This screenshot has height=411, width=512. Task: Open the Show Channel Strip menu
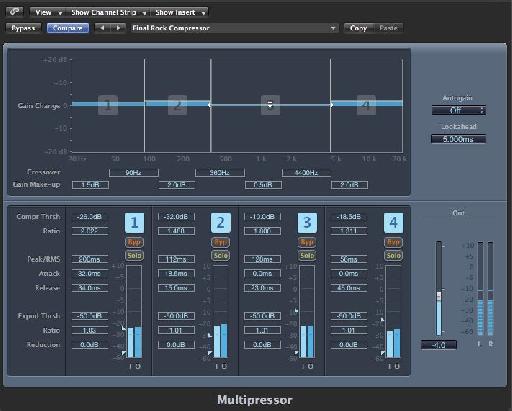tap(108, 12)
